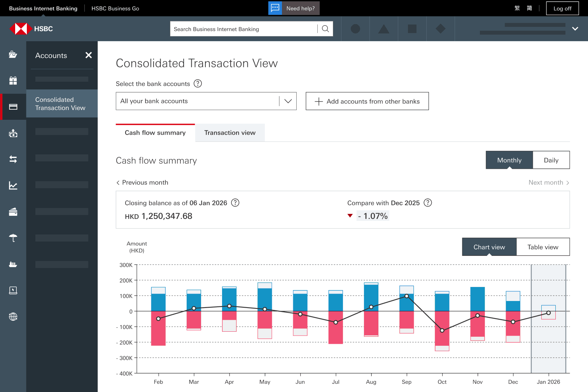Open the cargo ship trade icon
This screenshot has width=588, height=392.
coord(13,264)
